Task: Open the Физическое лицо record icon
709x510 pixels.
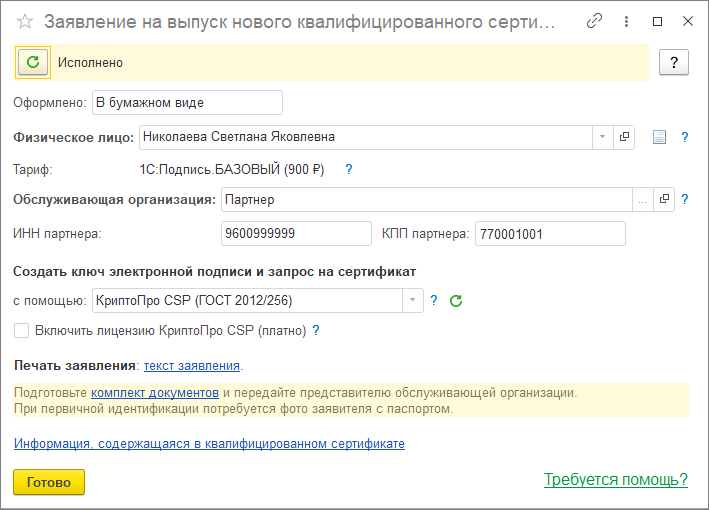Action: (x=625, y=137)
